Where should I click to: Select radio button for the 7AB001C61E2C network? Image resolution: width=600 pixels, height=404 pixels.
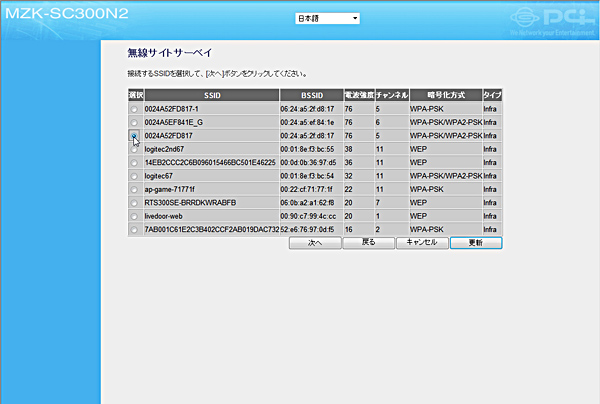pos(134,229)
